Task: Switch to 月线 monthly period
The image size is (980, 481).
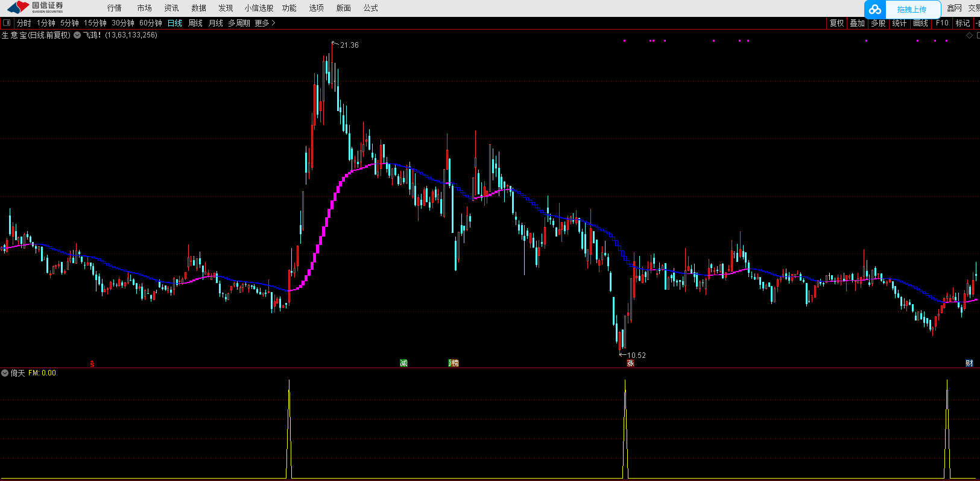Action: click(216, 23)
